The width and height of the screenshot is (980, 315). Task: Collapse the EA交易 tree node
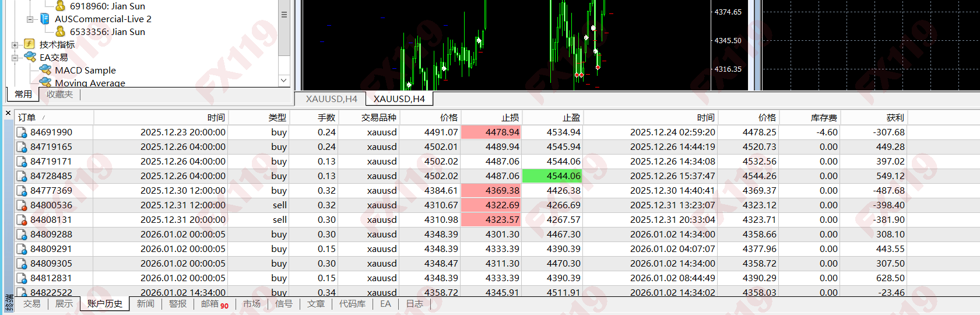click(x=15, y=58)
